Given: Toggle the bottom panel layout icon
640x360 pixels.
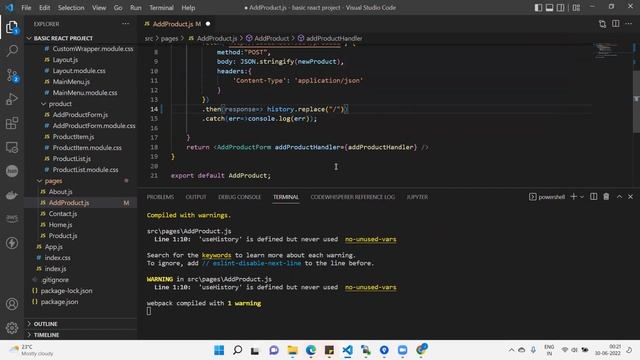Looking at the screenshot, I should tap(549, 7).
